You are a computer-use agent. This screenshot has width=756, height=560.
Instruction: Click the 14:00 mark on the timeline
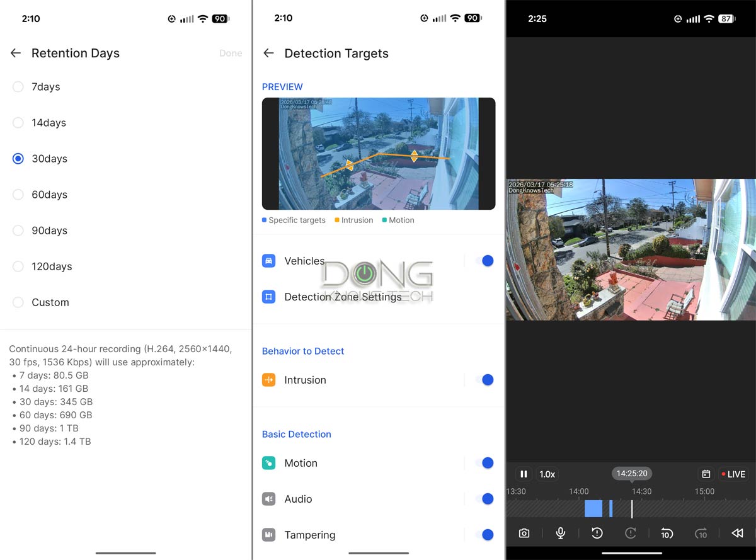(578, 491)
